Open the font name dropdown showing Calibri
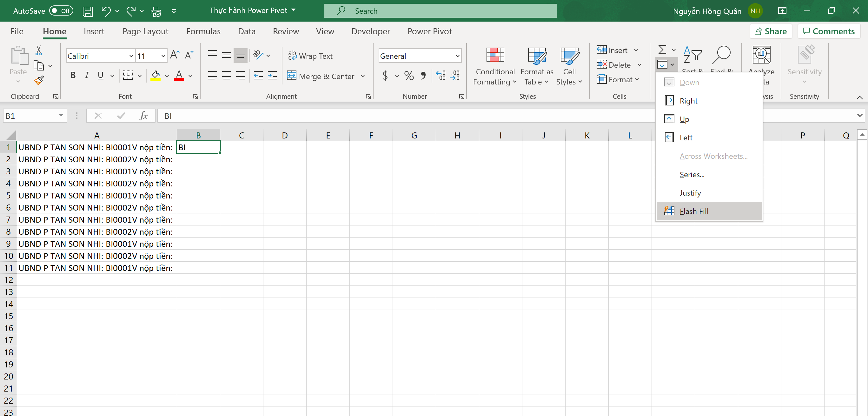 (131, 56)
